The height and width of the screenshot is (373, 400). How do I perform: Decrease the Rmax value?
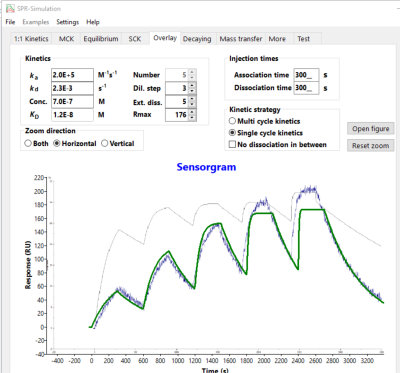192,118
